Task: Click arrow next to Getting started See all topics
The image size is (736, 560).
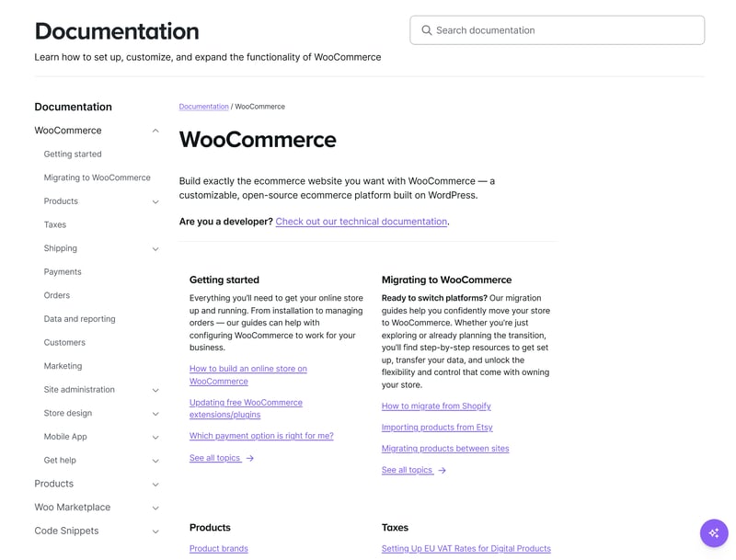Action: (250, 458)
